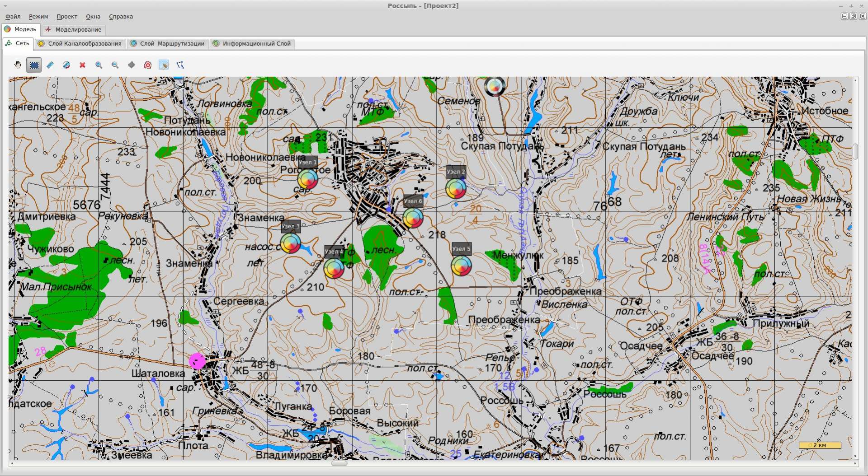The width and height of the screenshot is (868, 476).
Task: Minimize the inner project subwindow
Action: pos(844,16)
